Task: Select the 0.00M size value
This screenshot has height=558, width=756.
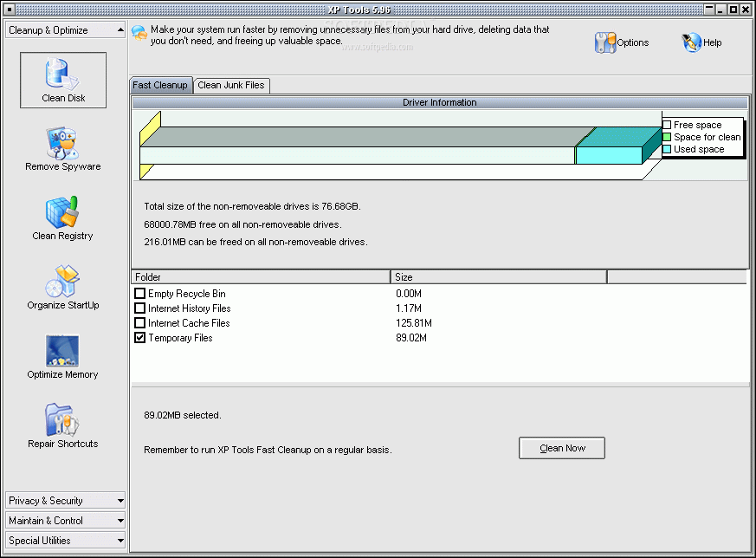Action: tap(409, 293)
